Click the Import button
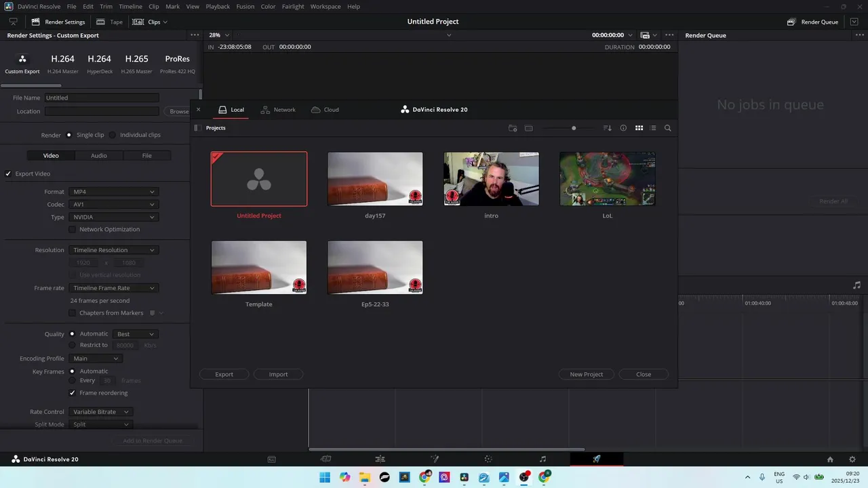This screenshot has width=868, height=488. pyautogui.click(x=278, y=374)
